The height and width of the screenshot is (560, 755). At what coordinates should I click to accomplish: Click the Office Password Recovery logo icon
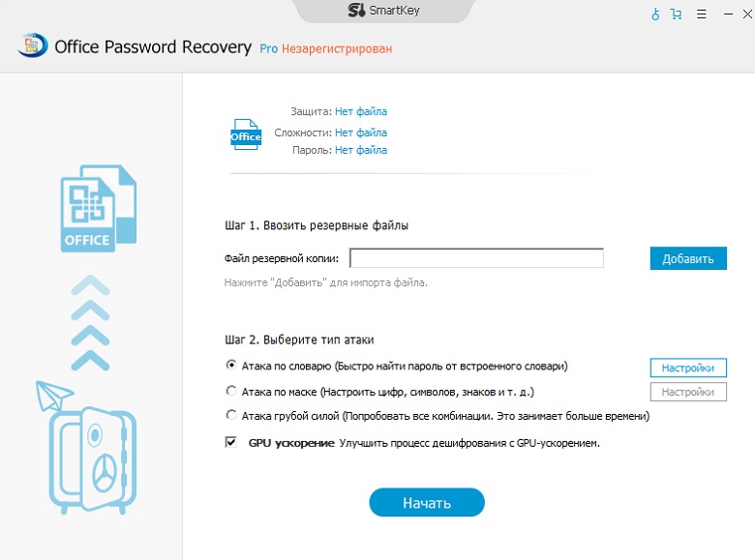click(x=31, y=46)
